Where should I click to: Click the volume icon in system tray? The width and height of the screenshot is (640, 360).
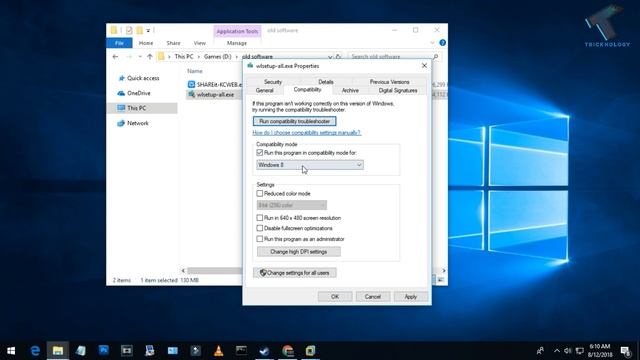[x=568, y=351]
